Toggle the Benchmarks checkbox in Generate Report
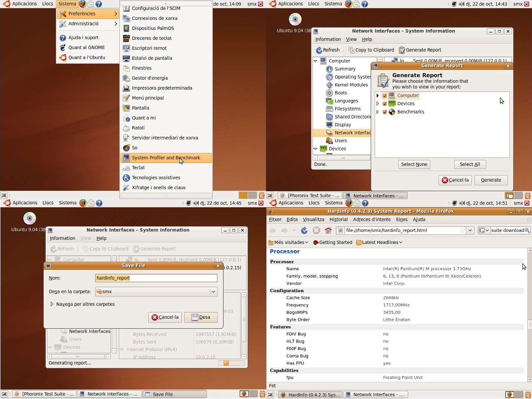 (x=384, y=112)
